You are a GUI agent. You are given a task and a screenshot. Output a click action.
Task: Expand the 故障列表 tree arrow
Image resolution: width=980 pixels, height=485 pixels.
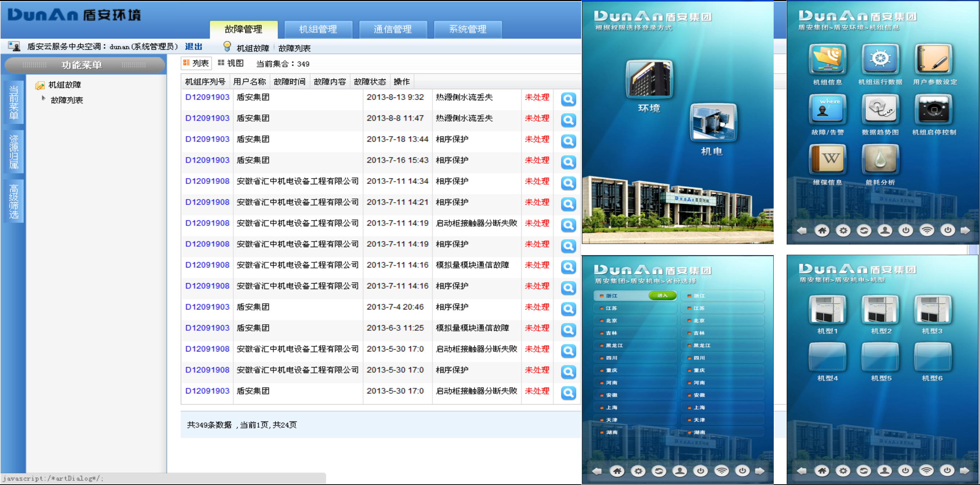(x=43, y=98)
